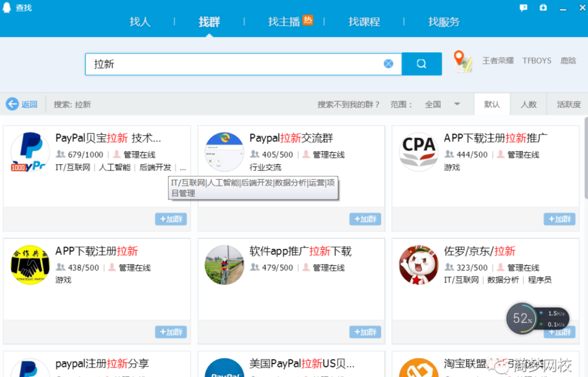Open the Paypal拉新交流群 group avatar
588x377 pixels.
pos(224,152)
